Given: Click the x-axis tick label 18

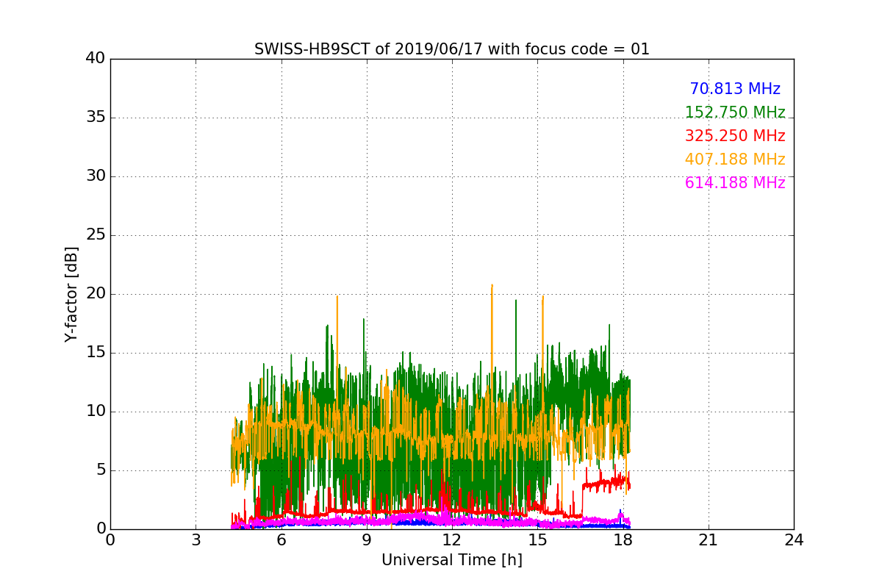Looking at the screenshot, I should 623,540.
